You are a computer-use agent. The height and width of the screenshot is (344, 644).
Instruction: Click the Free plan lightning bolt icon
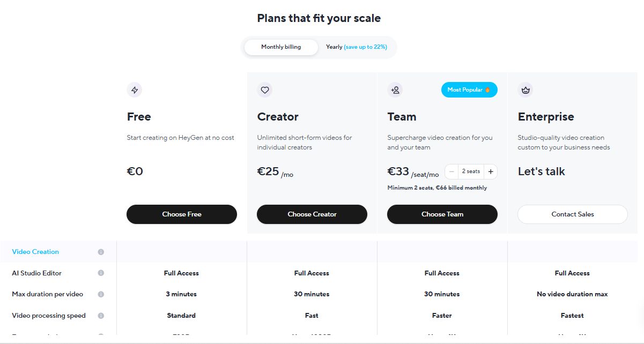135,90
